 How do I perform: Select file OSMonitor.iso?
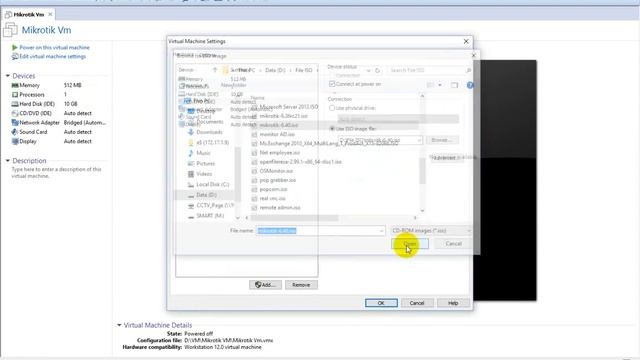click(x=276, y=171)
